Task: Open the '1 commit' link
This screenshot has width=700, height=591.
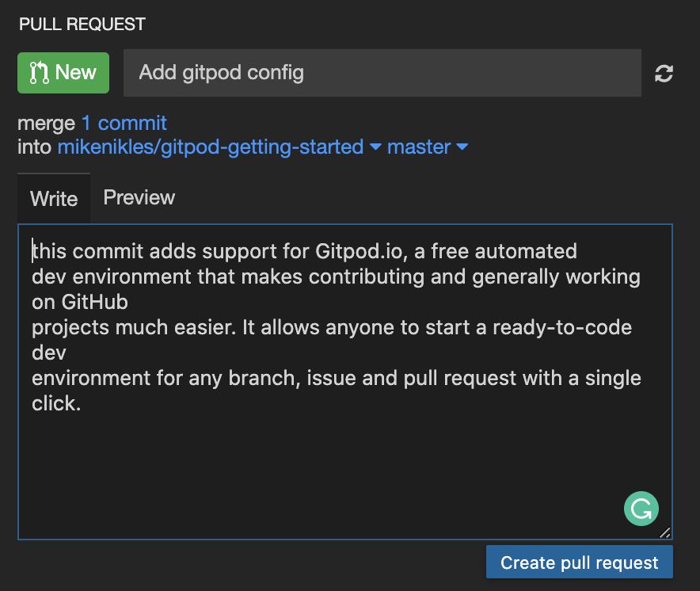Action: click(x=124, y=123)
